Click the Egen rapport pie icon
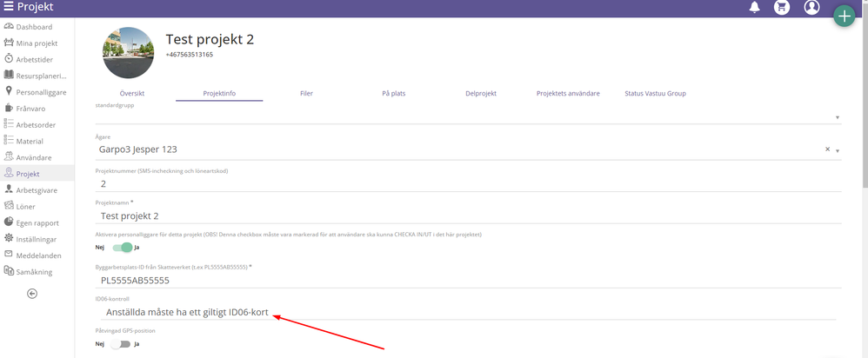Image resolution: width=868 pixels, height=358 pixels. click(9, 222)
